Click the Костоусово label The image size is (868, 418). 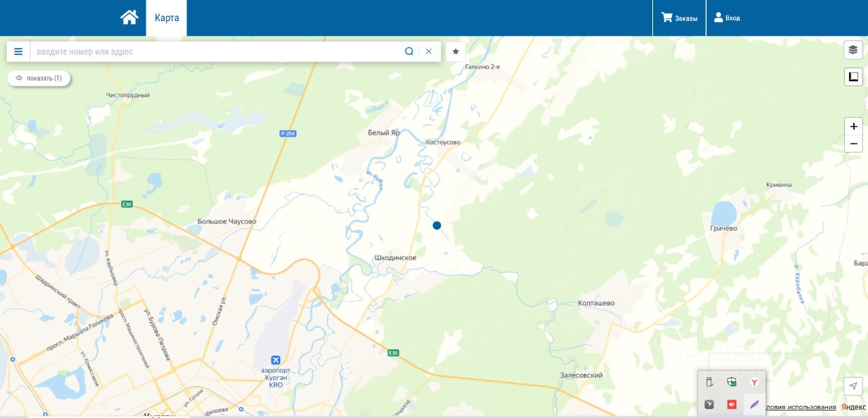443,142
